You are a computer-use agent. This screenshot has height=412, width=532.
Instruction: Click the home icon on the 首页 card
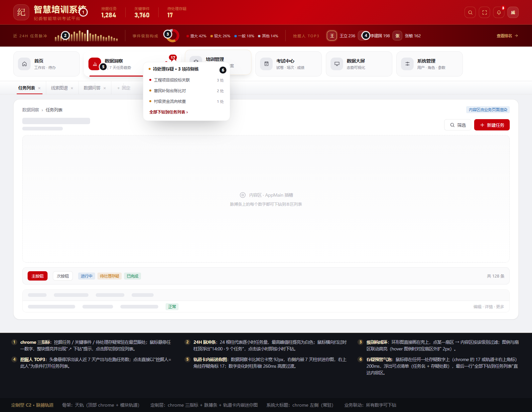coord(24,64)
